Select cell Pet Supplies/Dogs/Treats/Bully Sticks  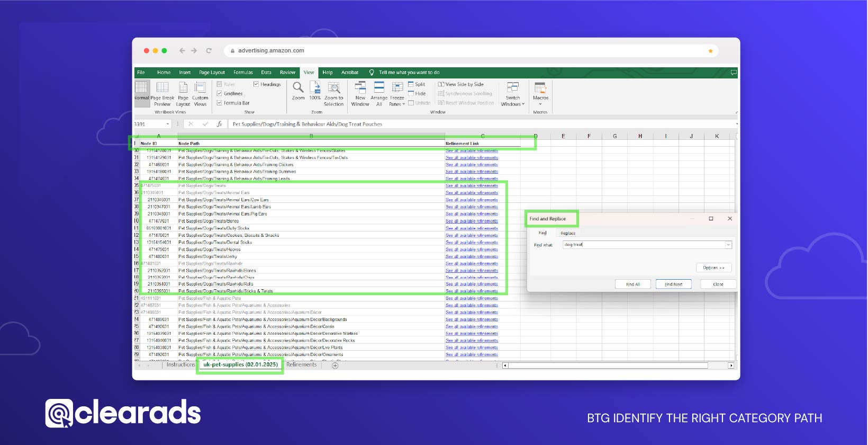pos(311,228)
